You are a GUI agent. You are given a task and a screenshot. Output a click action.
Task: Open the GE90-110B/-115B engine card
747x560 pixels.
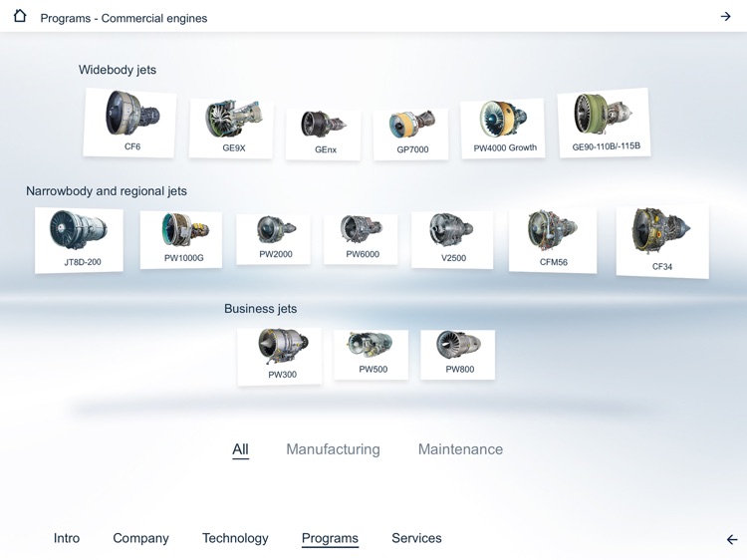(x=605, y=123)
